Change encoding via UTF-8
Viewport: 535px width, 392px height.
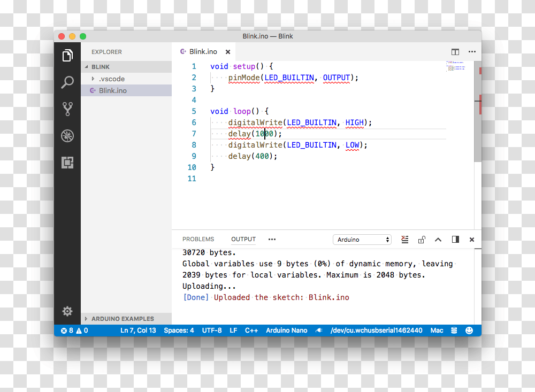211,330
